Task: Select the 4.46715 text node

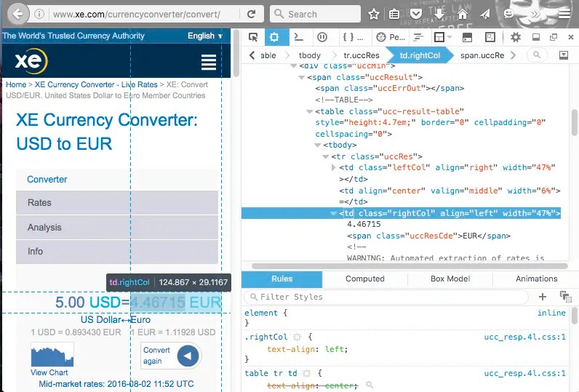Action: [364, 224]
